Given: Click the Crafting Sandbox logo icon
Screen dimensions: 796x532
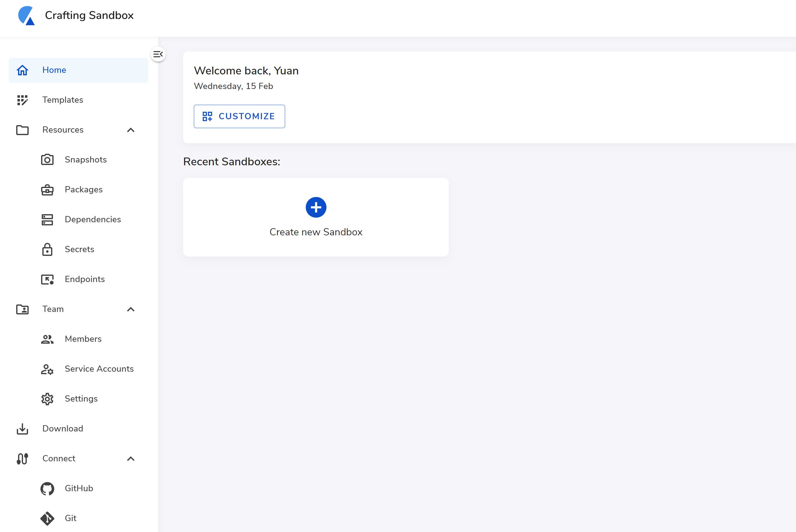Looking at the screenshot, I should 26,16.
